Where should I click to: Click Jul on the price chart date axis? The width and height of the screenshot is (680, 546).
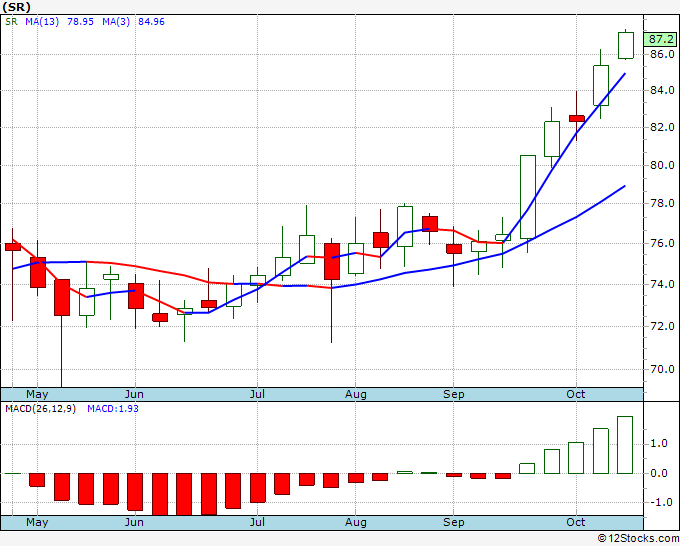pyautogui.click(x=257, y=395)
